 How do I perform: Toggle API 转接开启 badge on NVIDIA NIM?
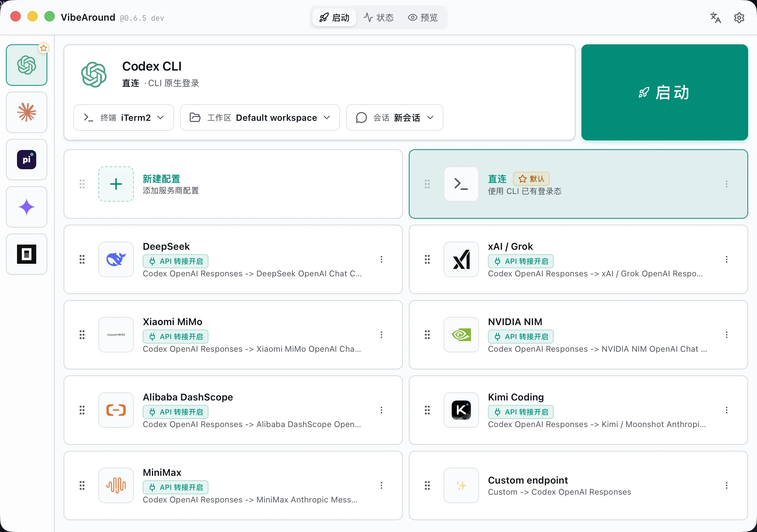(x=521, y=337)
